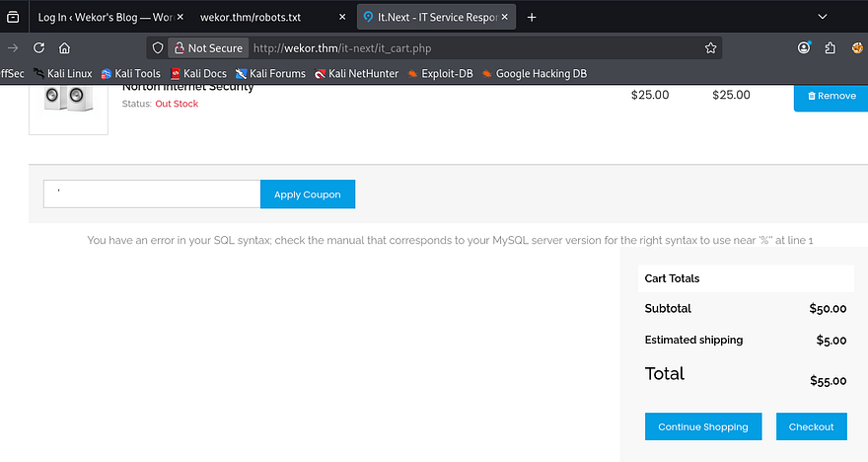Click into the coupon code input field
The width and height of the screenshot is (868, 462).
coord(152,194)
